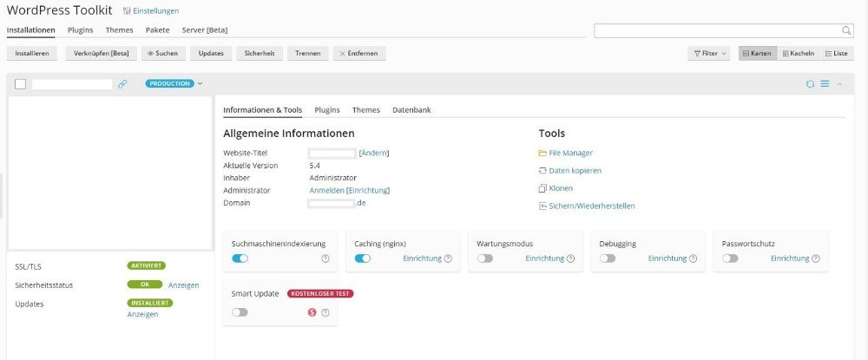Click the link icon beside the site name
The width and height of the screenshot is (868, 360).
coord(122,84)
